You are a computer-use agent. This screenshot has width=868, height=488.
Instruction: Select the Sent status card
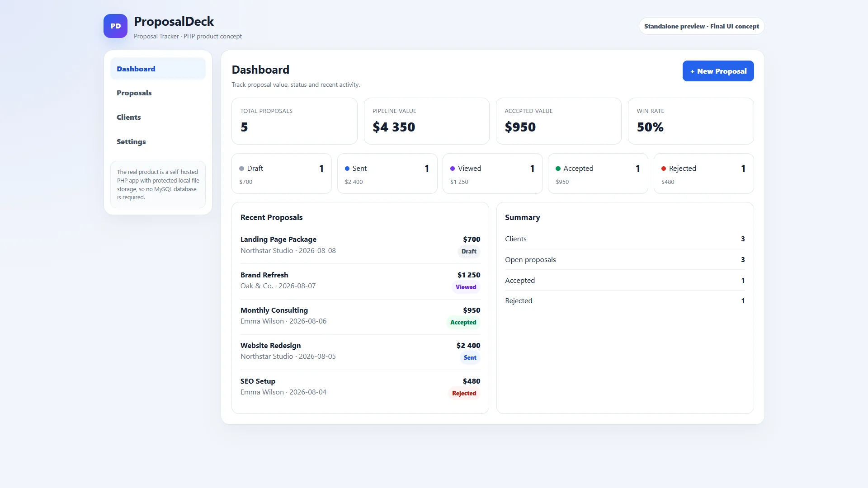(x=387, y=174)
